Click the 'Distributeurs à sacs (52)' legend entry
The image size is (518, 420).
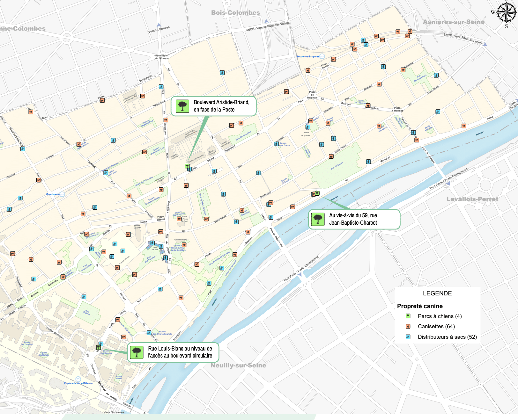pyautogui.click(x=447, y=337)
